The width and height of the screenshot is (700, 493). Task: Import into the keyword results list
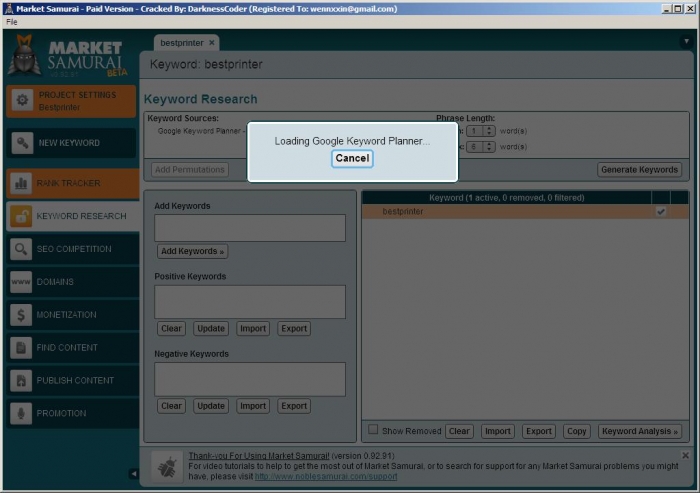[497, 431]
